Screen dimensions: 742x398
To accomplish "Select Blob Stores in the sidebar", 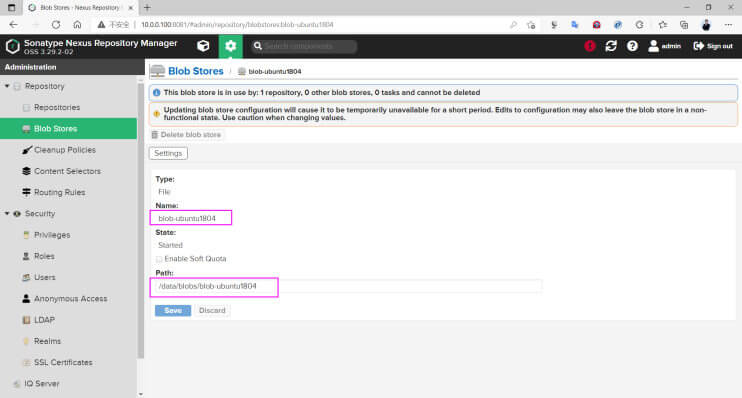I will point(69,129).
